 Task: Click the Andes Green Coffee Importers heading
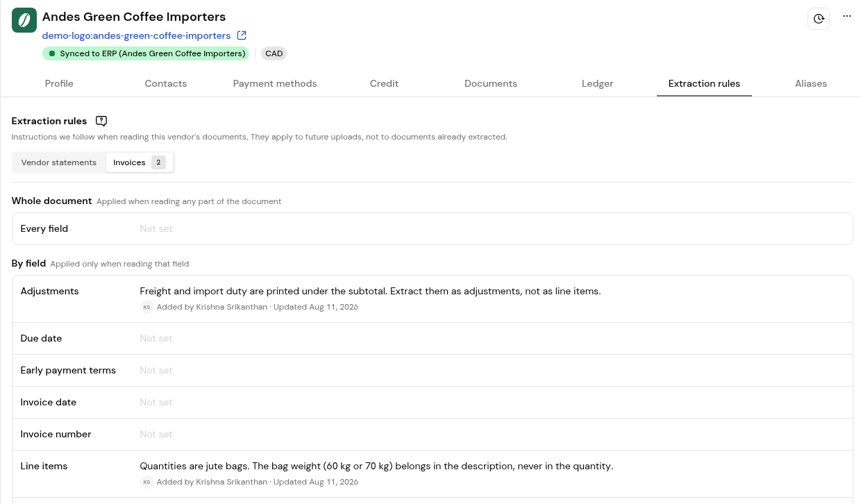(134, 17)
